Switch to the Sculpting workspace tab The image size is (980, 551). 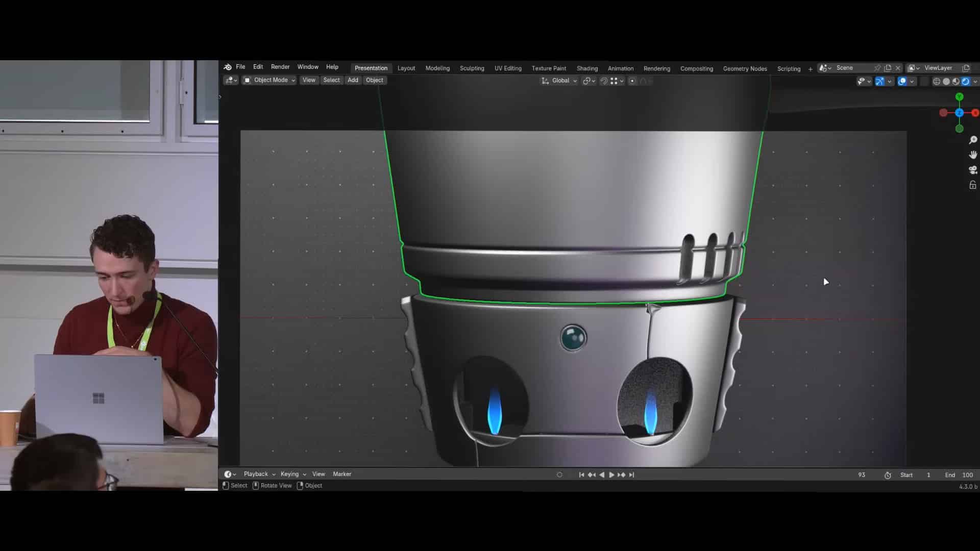coord(472,68)
